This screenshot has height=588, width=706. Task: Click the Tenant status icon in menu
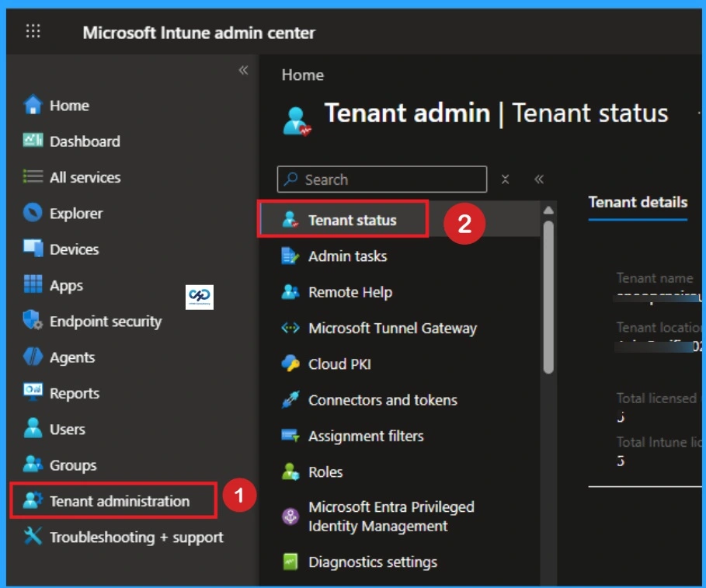pyautogui.click(x=290, y=219)
